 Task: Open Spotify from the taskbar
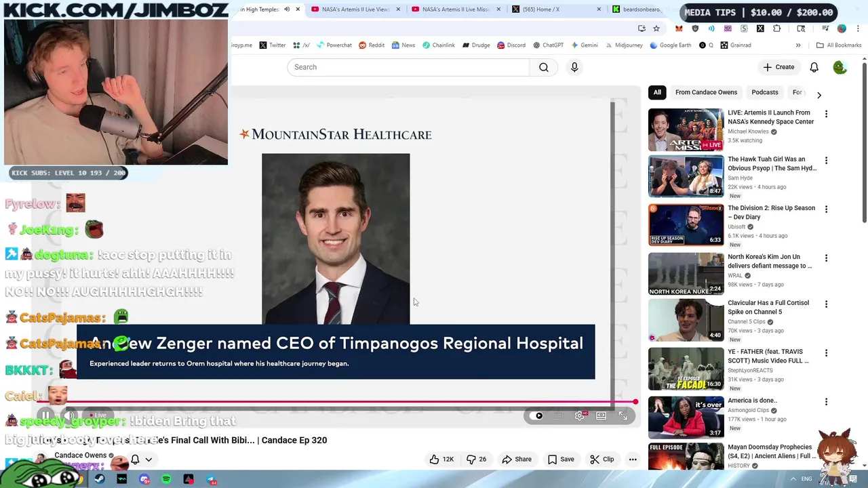167,480
